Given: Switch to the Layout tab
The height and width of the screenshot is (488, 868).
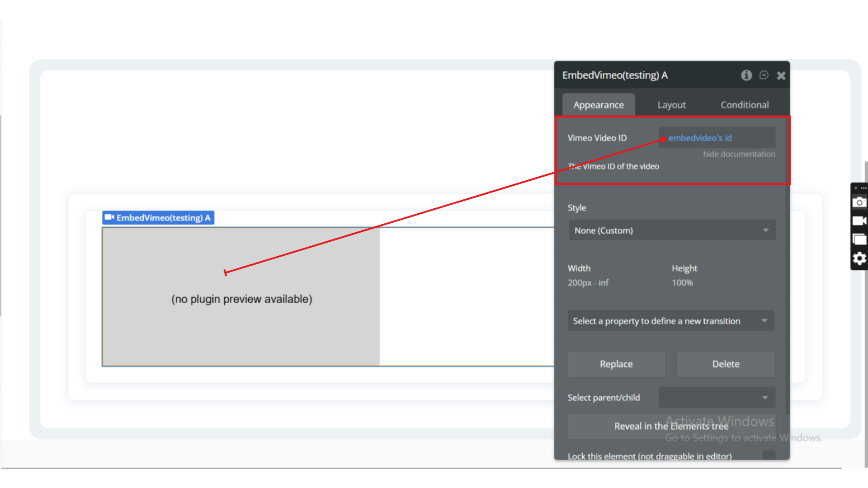Looking at the screenshot, I should click(x=671, y=105).
